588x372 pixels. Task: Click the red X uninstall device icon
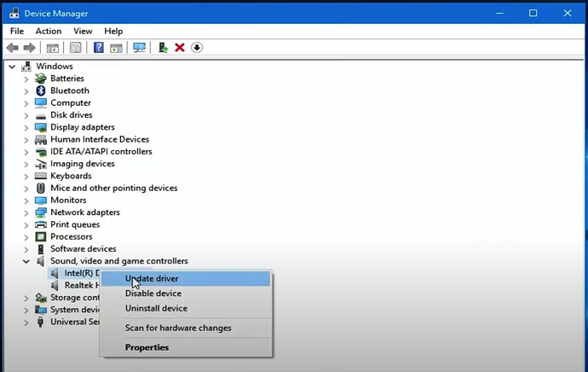(x=180, y=48)
